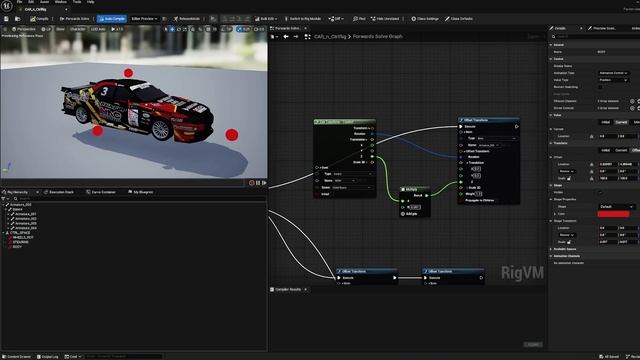Screen dimensions: 640x360
Task: Open the viewport Show menu
Action: (x=60, y=29)
